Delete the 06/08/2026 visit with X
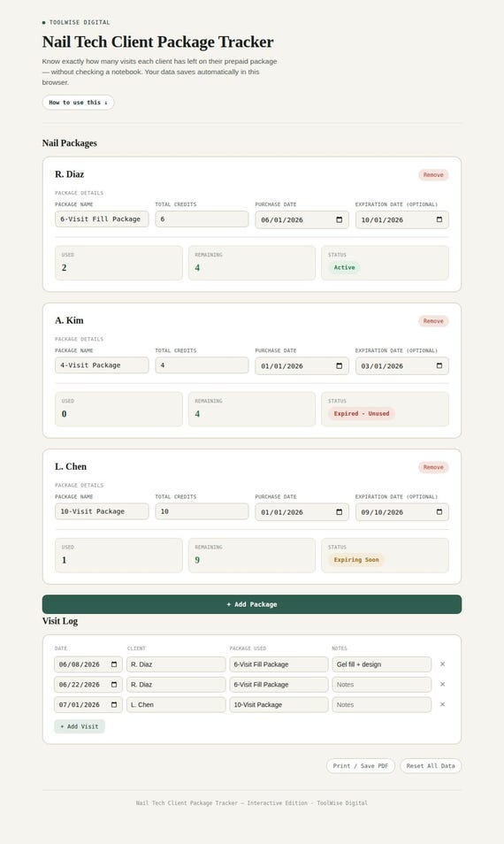 coord(442,664)
